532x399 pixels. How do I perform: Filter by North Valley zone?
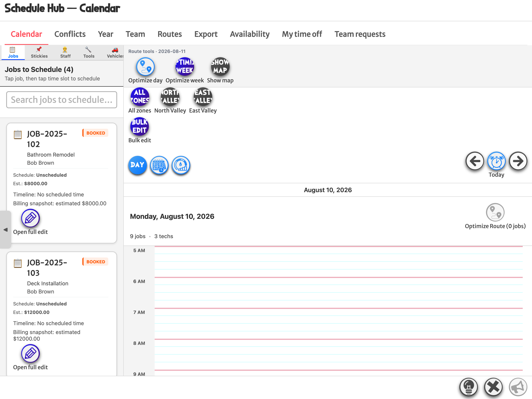(170, 97)
